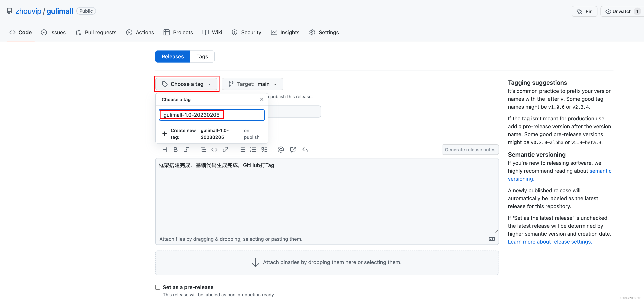Toggle bold text formatting icon
The width and height of the screenshot is (644, 301).
[175, 150]
